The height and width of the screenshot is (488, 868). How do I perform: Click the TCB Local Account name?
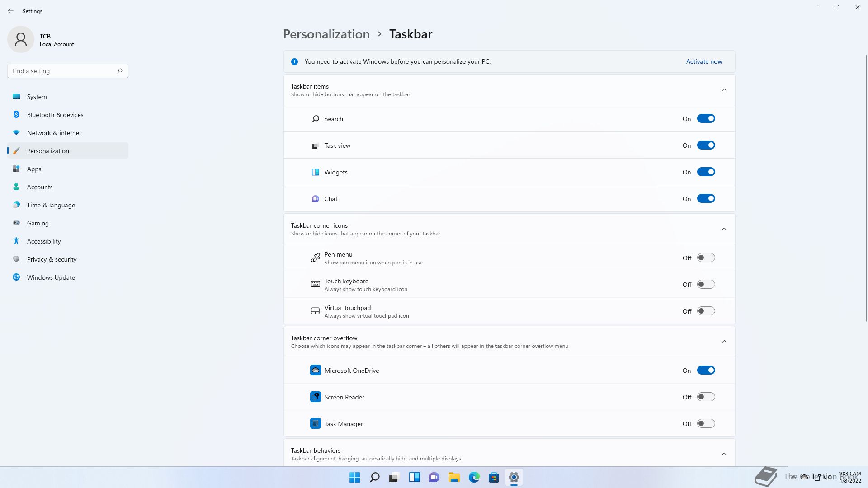pos(57,40)
